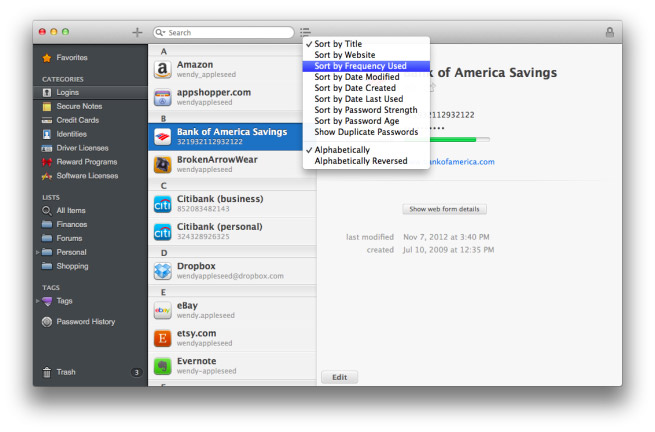Viewport: 655px width, 432px height.
Task: Click the lock vault icon
Action: [609, 32]
